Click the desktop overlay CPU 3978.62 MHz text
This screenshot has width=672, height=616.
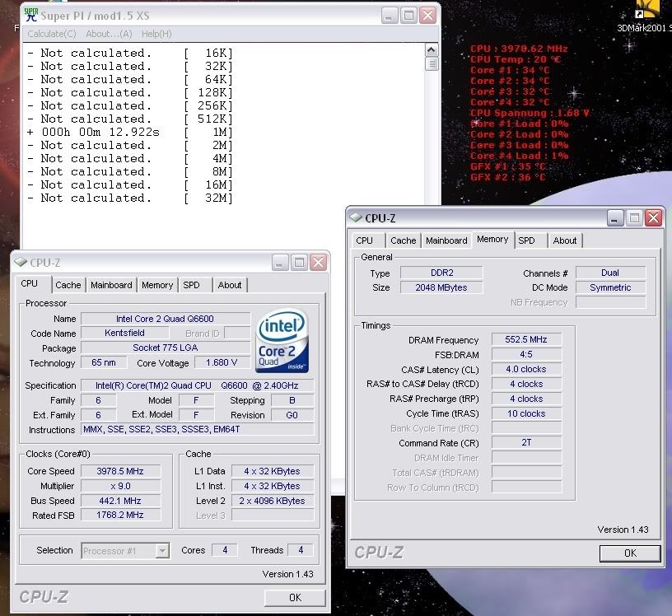(519, 49)
